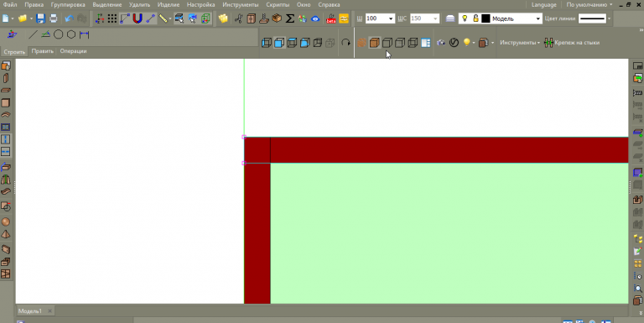Toggle the diagonal blue line snap icon

coord(150,18)
